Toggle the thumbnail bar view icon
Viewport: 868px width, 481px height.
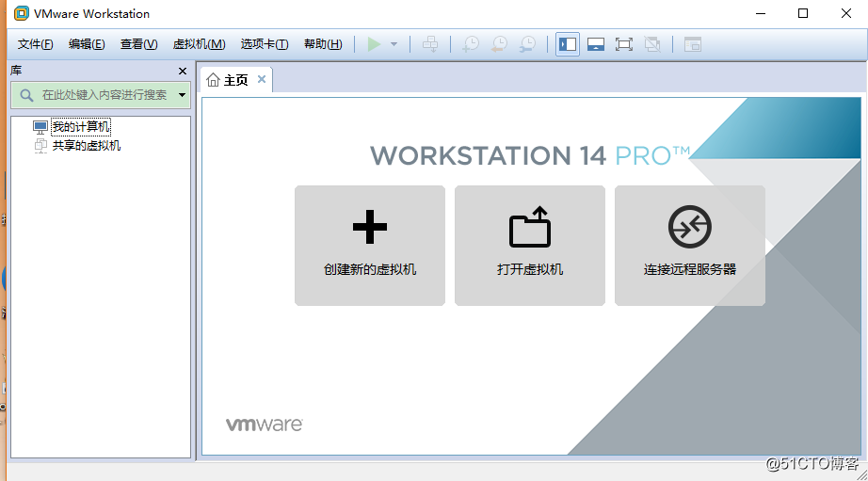point(596,44)
